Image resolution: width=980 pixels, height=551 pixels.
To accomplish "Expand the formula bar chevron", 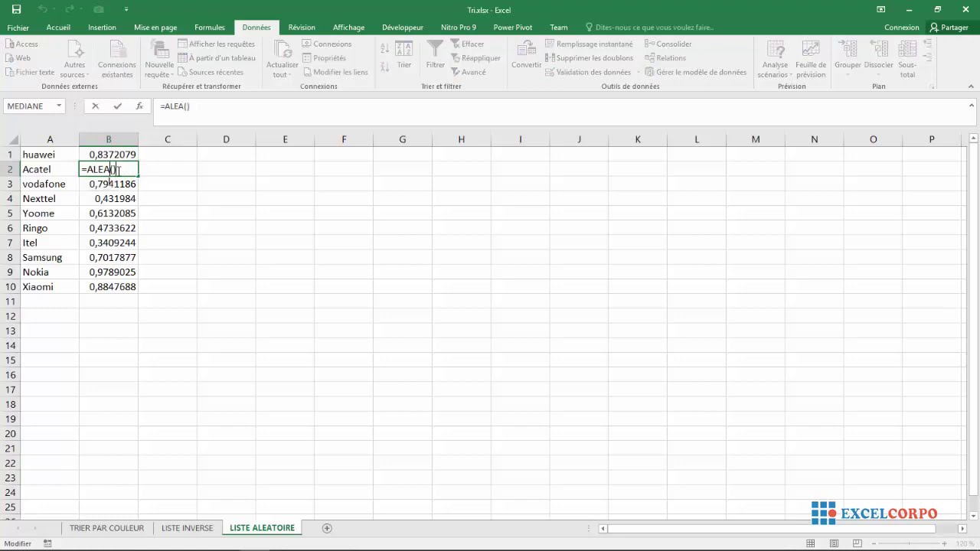I will 972,106.
